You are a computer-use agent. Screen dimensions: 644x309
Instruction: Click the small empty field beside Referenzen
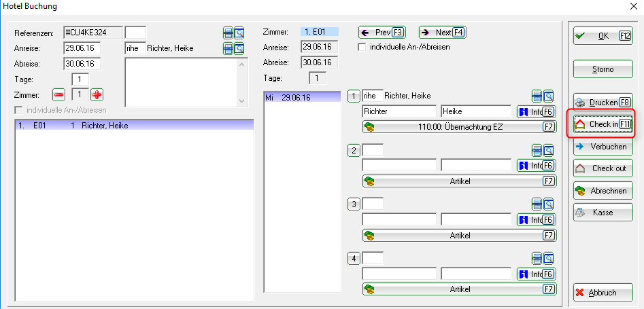pos(135,33)
